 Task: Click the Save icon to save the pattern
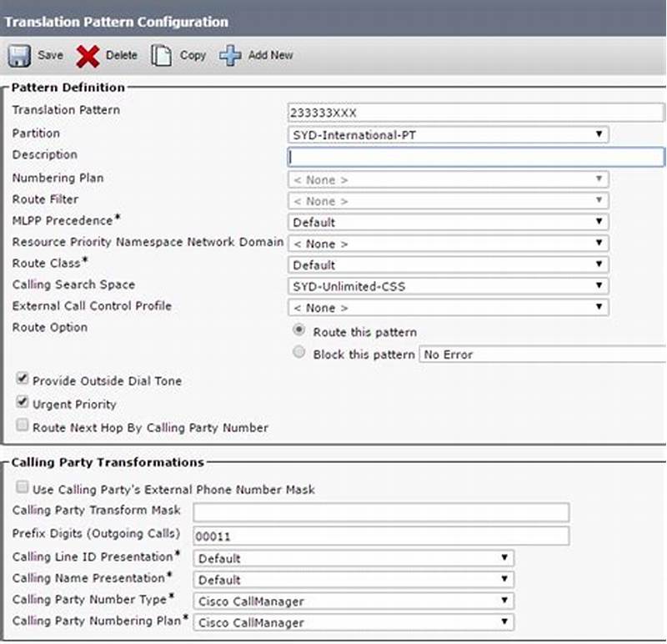click(18, 55)
